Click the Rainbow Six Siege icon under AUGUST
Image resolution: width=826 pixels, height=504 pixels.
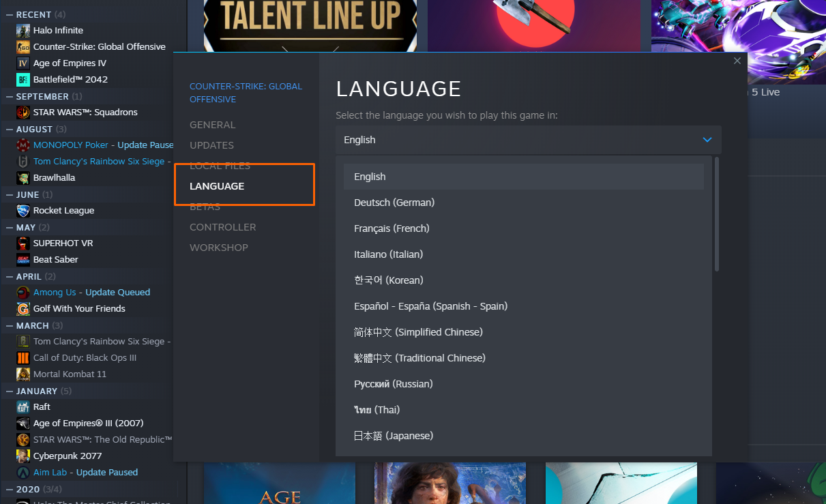(23, 162)
